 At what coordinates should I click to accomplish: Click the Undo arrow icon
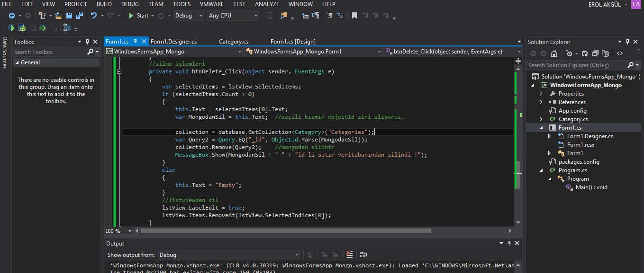coord(94,16)
